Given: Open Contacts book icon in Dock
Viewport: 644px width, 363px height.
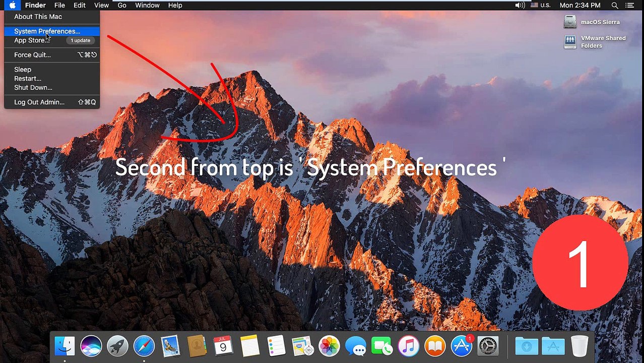Looking at the screenshot, I should [197, 346].
